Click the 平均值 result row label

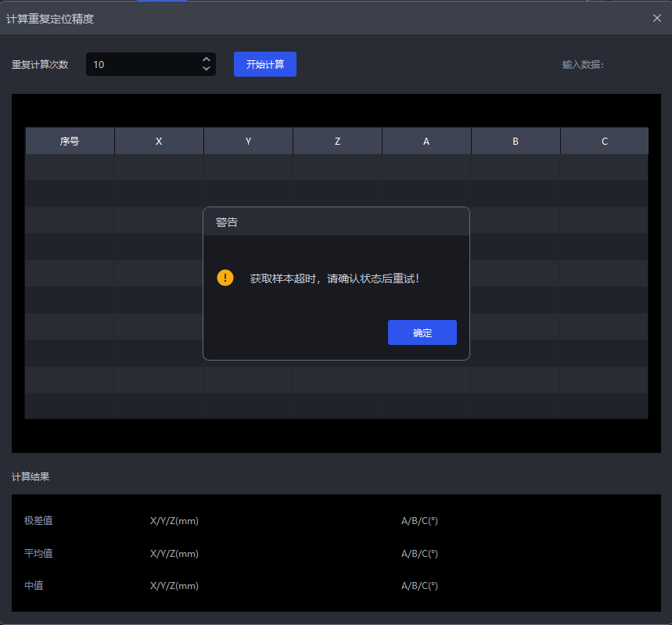click(x=38, y=554)
